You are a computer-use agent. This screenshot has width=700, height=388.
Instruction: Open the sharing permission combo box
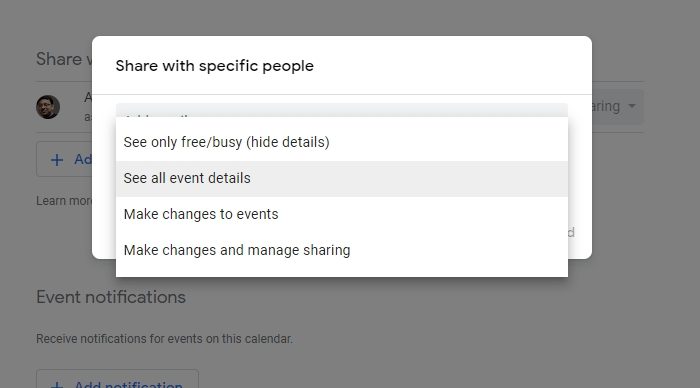tap(617, 107)
